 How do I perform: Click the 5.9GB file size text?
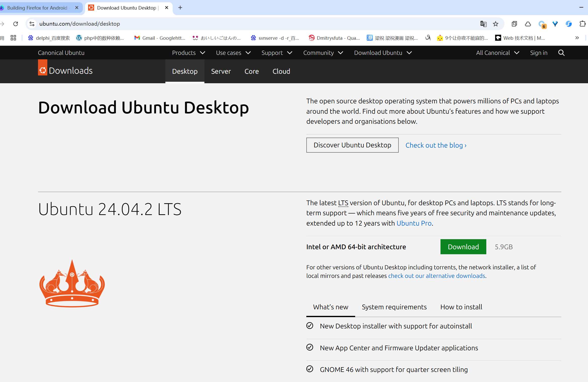tap(504, 247)
